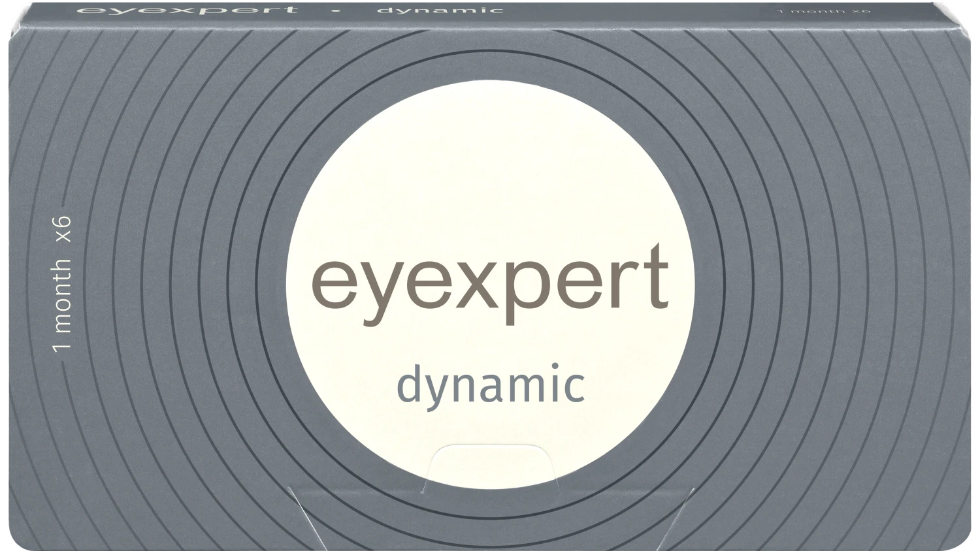Click the eyexpert logo in the center circle

pos(490,281)
